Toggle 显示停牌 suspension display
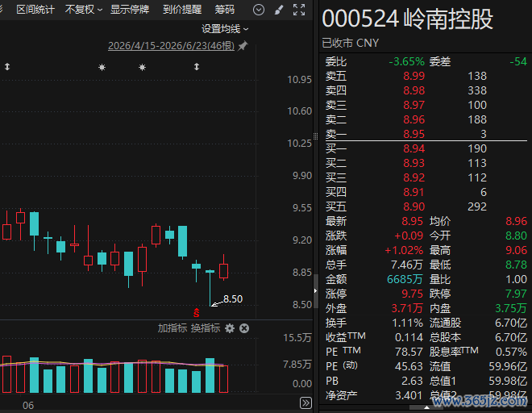This screenshot has width=532, height=413. [x=130, y=10]
